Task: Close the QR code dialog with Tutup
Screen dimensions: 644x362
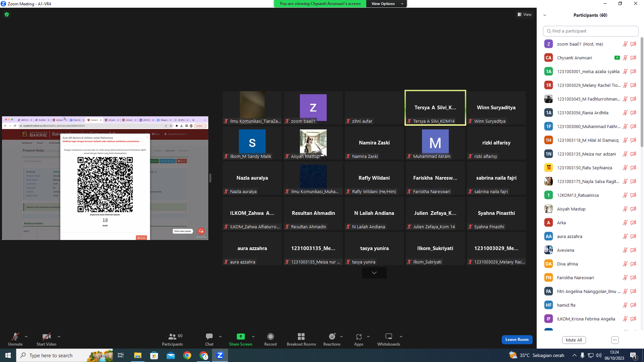Action: pyautogui.click(x=141, y=238)
